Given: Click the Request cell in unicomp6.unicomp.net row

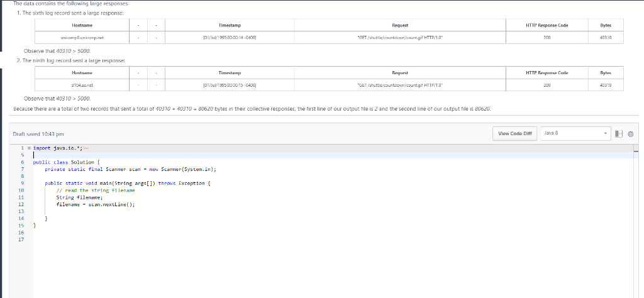Looking at the screenshot, I should click(400, 37).
